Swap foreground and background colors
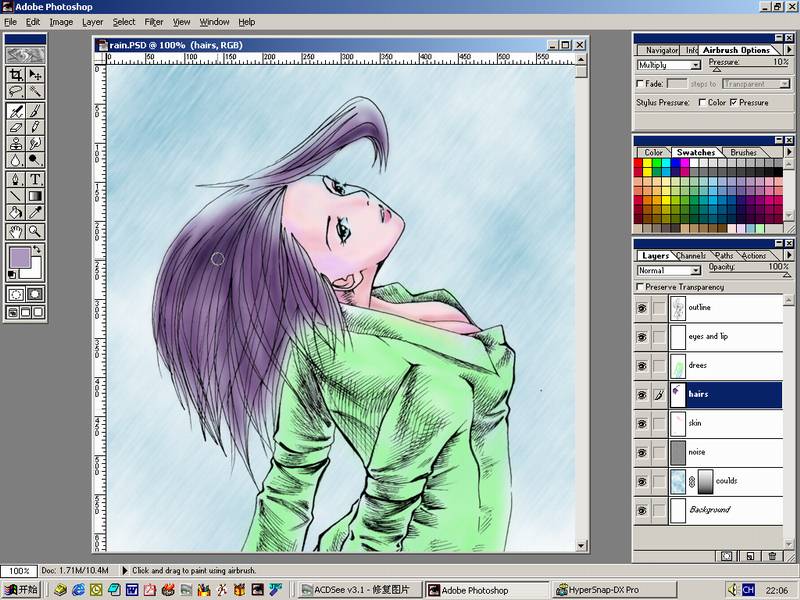The height and width of the screenshot is (600, 800). 37,249
